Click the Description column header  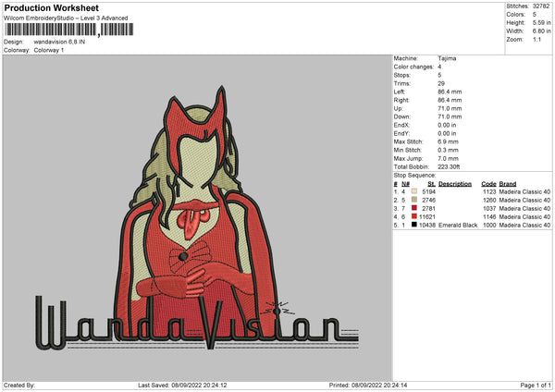tap(455, 183)
